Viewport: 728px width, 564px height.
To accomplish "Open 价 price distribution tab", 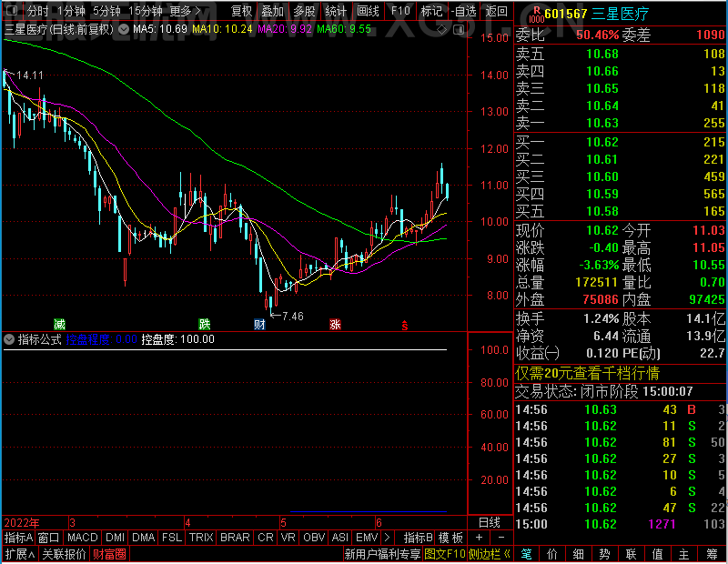I will pyautogui.click(x=552, y=554).
